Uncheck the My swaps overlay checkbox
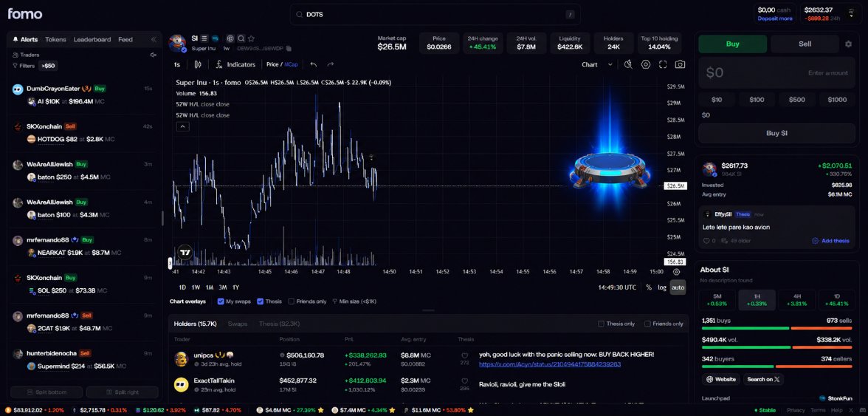The height and width of the screenshot is (416, 868). pyautogui.click(x=221, y=301)
